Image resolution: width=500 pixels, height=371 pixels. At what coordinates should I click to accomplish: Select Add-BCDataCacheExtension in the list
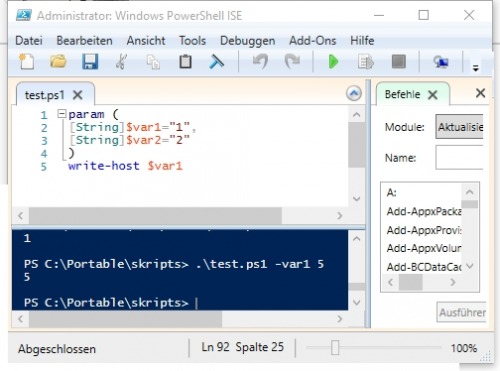point(423,267)
